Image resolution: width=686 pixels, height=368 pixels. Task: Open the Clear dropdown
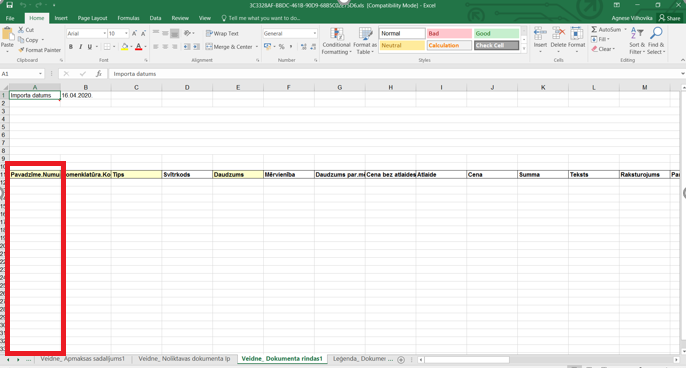click(603, 49)
